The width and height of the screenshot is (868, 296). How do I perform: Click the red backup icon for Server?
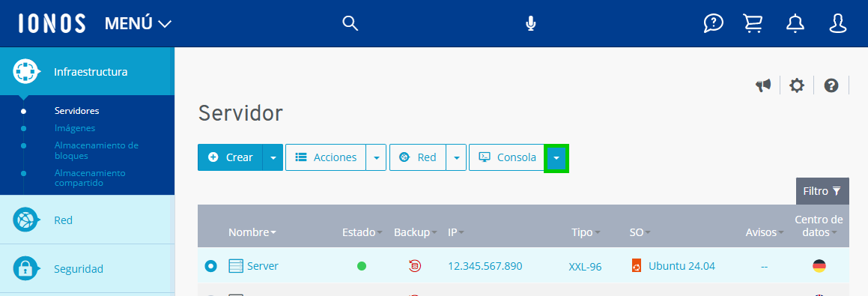[x=415, y=266]
